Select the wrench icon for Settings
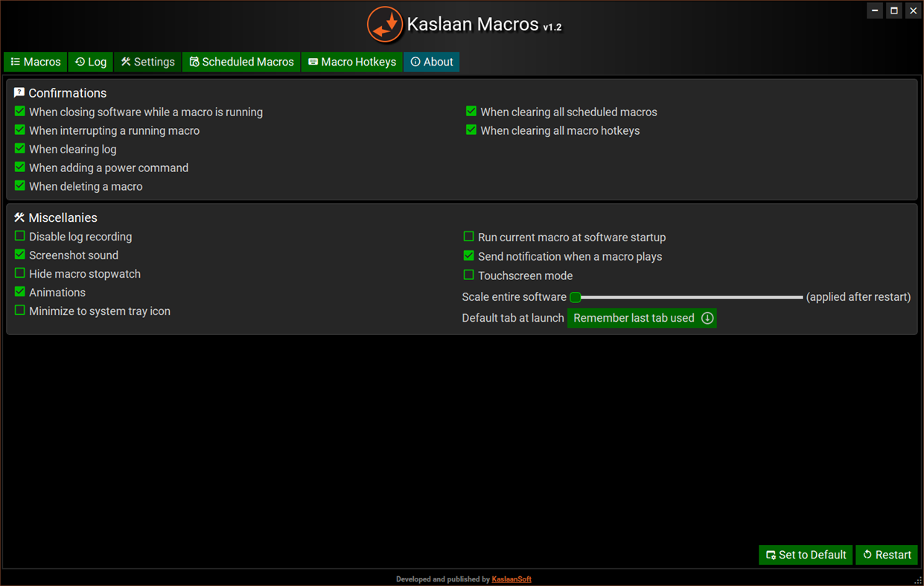This screenshot has width=924, height=586. pos(125,62)
